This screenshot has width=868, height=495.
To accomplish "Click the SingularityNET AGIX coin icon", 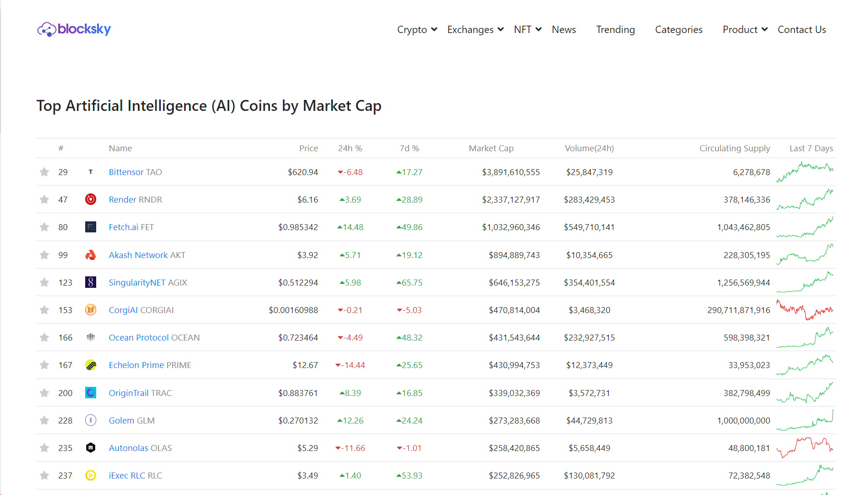I will coord(91,282).
